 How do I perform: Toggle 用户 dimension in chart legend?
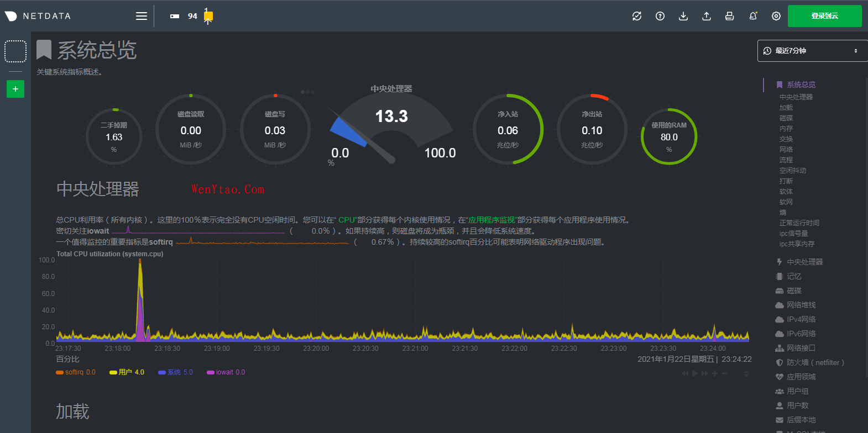point(127,372)
